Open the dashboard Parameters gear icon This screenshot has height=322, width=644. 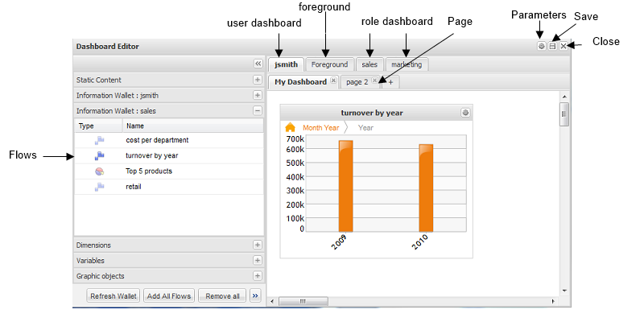click(x=542, y=47)
